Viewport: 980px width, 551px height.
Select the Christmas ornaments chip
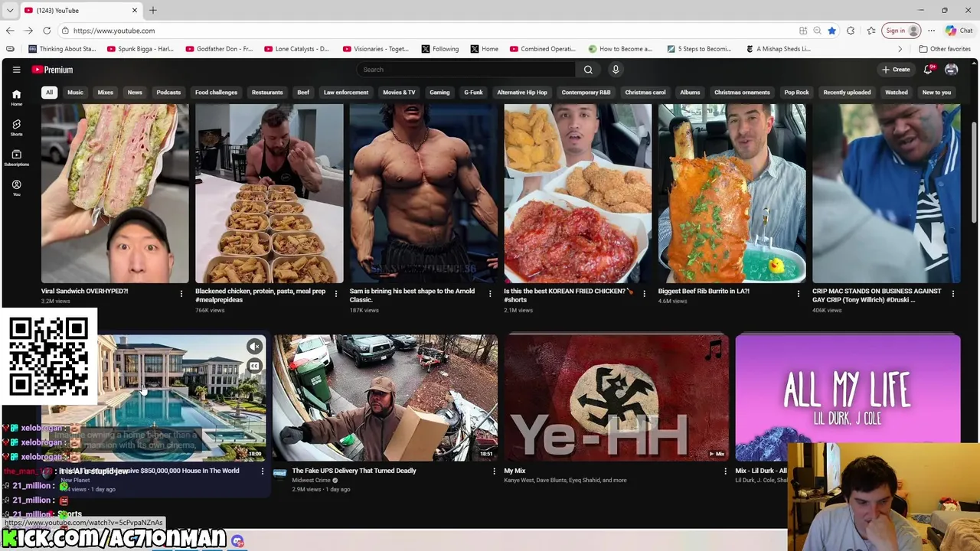742,93
